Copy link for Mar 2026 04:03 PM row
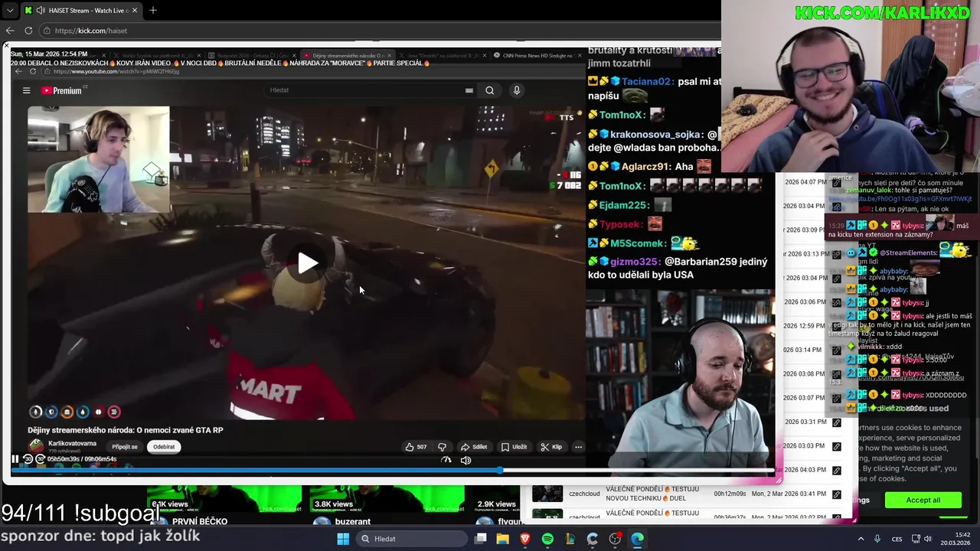 tap(837, 470)
